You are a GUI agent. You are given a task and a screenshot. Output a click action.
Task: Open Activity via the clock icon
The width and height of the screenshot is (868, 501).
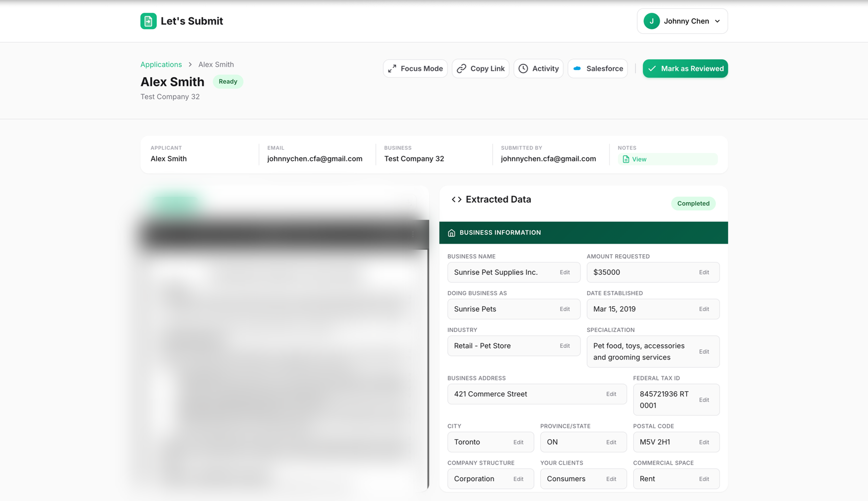point(523,68)
